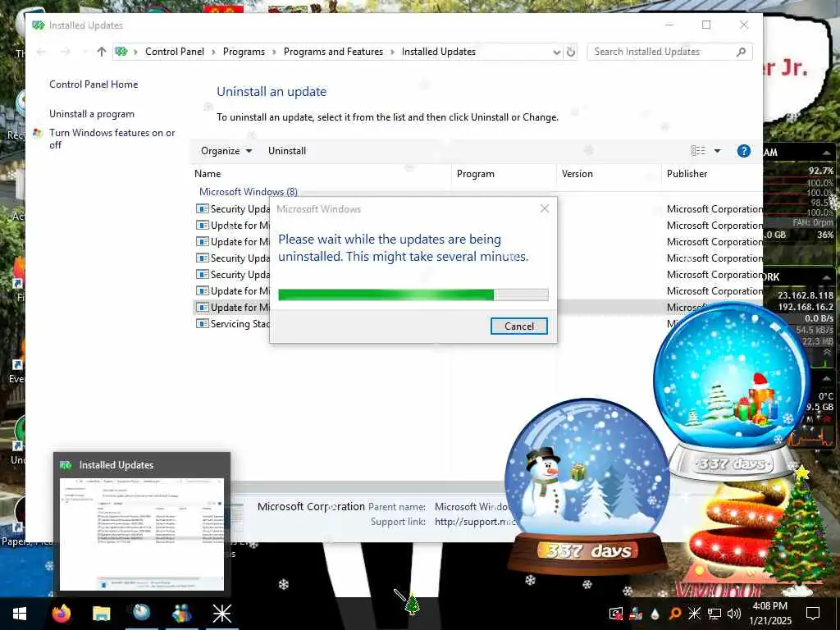Refresh the Installed Updates address bar
Image resolution: width=840 pixels, height=630 pixels.
click(x=571, y=52)
